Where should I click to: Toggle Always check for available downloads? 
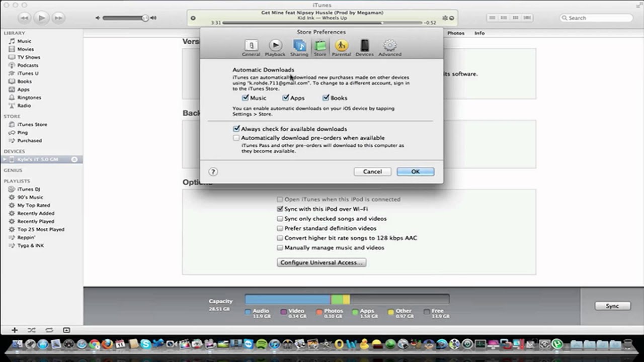click(236, 129)
